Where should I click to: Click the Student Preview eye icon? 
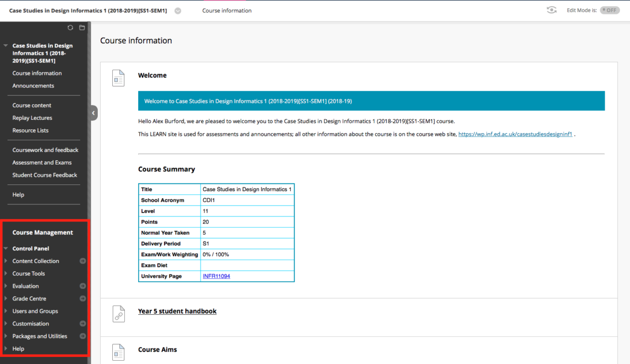pos(551,10)
